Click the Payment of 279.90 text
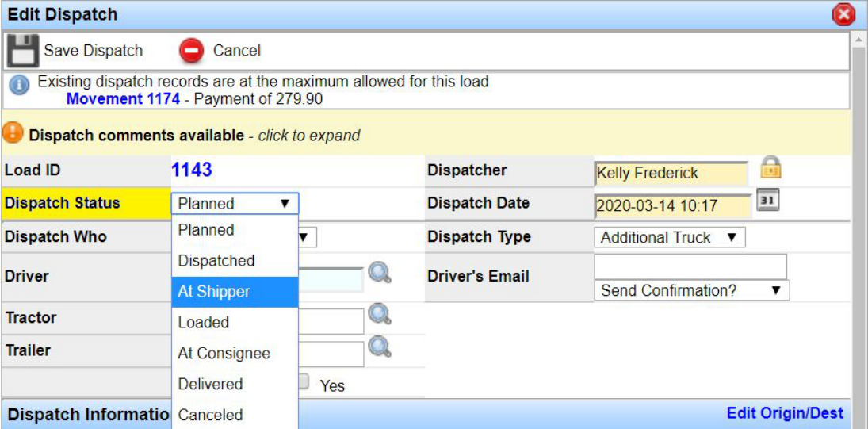The image size is (868, 429). coord(259,100)
